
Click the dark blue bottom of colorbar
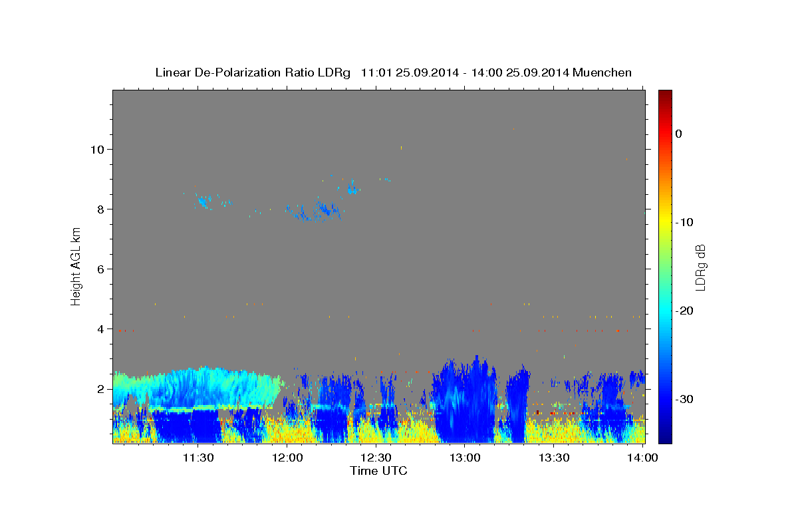point(665,436)
